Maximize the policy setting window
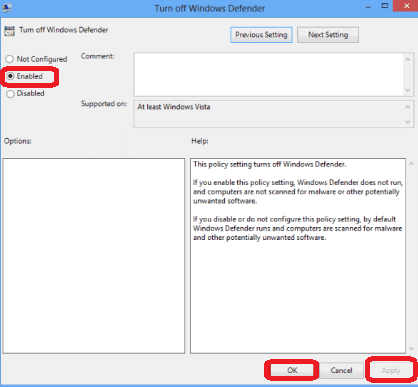Image resolution: width=418 pixels, height=387 pixels. (385, 6)
